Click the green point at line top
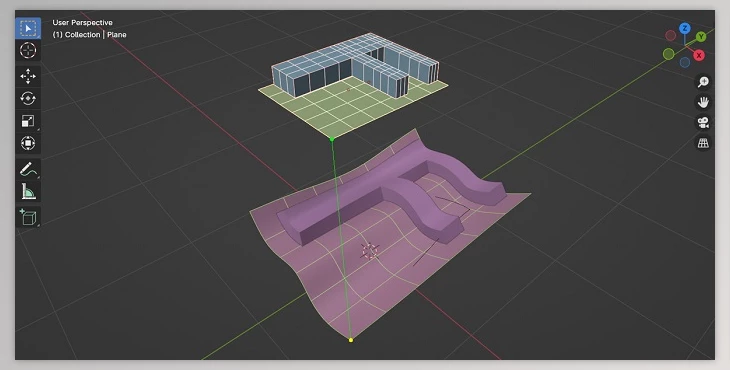The width and height of the screenshot is (730, 370). [x=331, y=139]
